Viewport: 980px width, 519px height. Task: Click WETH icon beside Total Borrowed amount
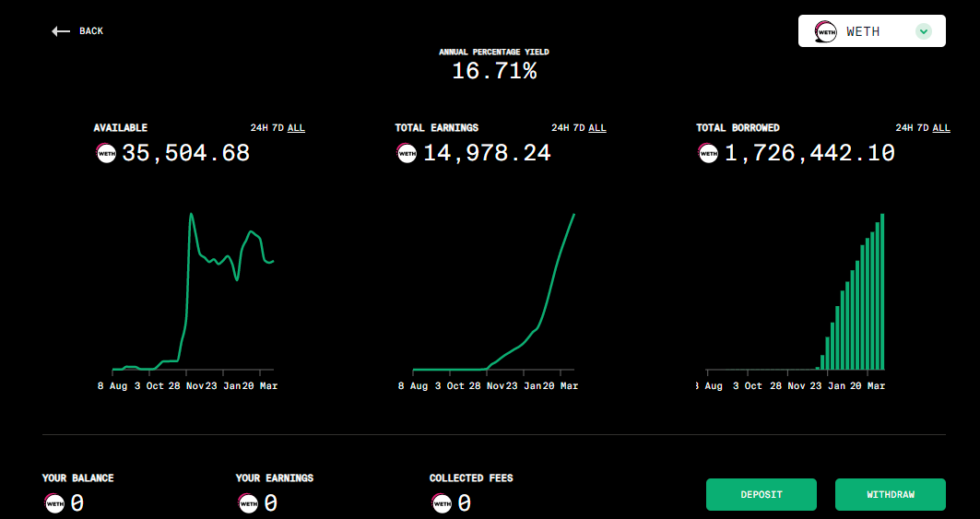click(x=708, y=153)
